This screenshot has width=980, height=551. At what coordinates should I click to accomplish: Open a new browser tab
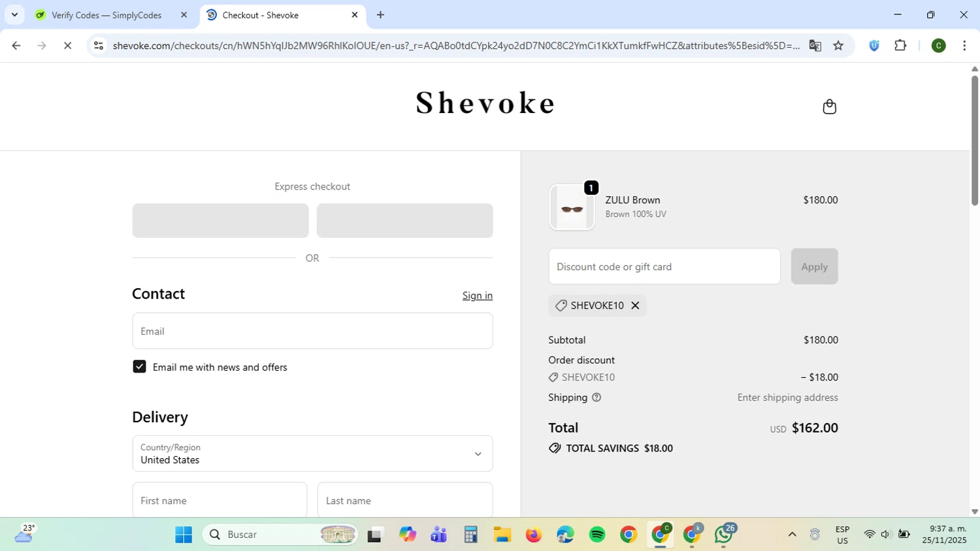click(380, 15)
